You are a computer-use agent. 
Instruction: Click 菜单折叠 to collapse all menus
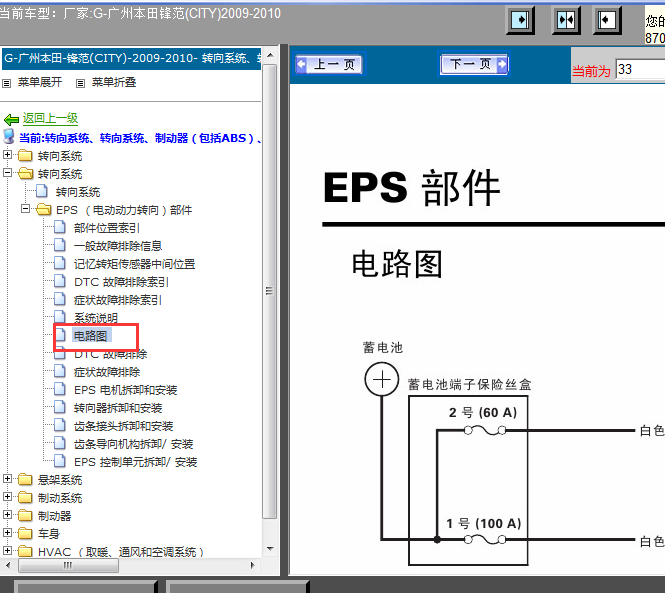[x=112, y=82]
